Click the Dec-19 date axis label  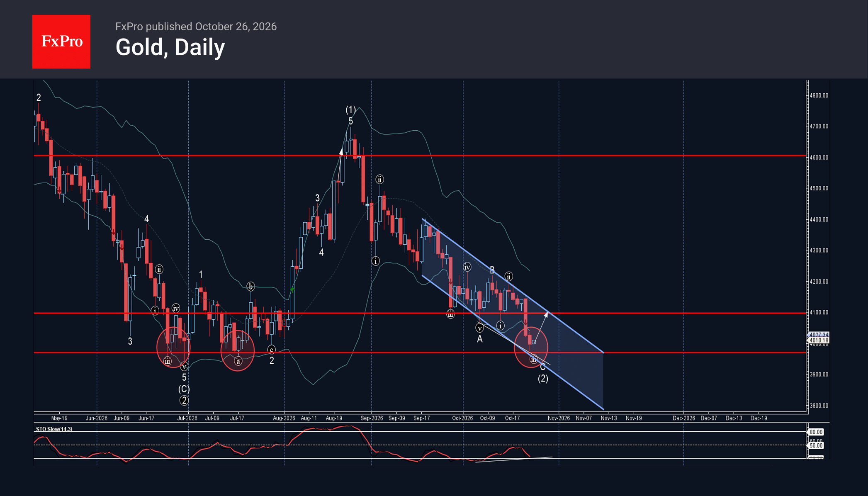point(759,418)
